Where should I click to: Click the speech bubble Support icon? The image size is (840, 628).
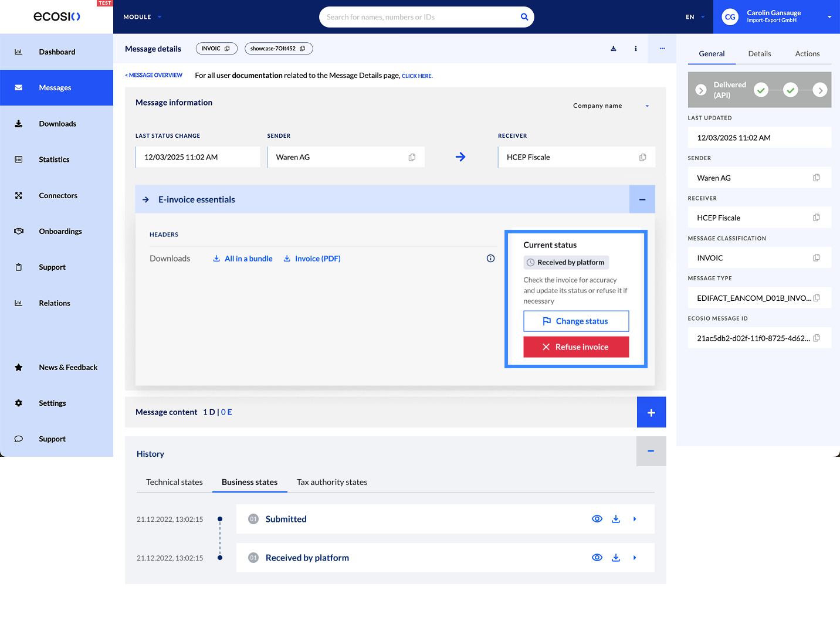[19, 439]
